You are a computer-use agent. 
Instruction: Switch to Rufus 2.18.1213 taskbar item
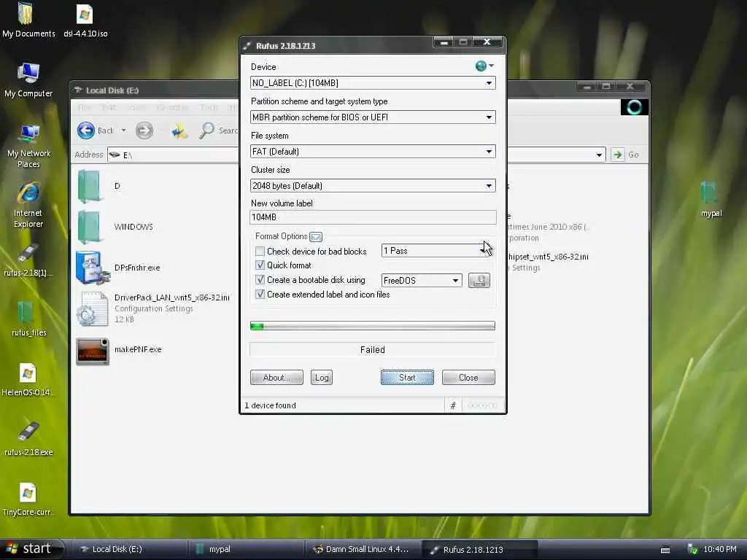481,550
